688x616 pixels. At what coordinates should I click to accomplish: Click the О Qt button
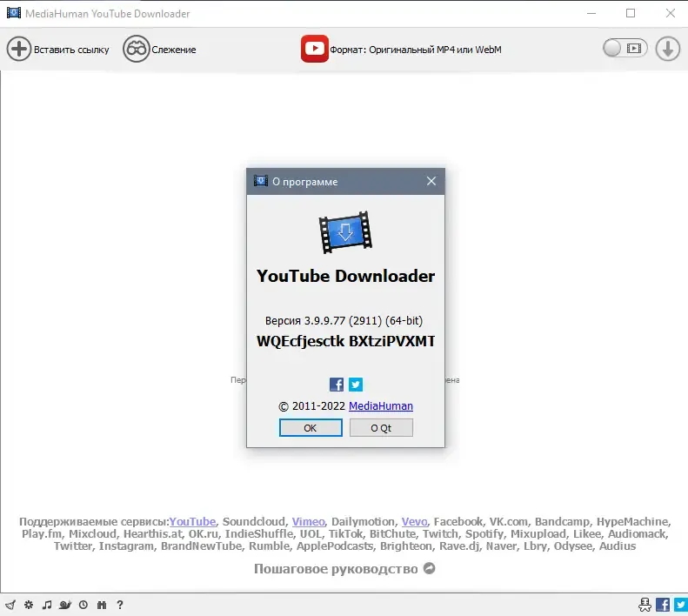pos(381,428)
